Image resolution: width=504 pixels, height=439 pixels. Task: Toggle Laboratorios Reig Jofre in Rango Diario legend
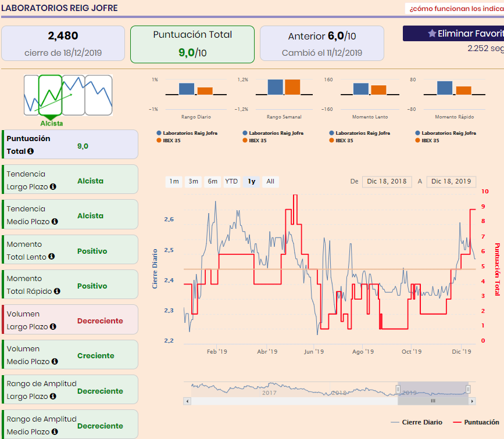coord(187,133)
